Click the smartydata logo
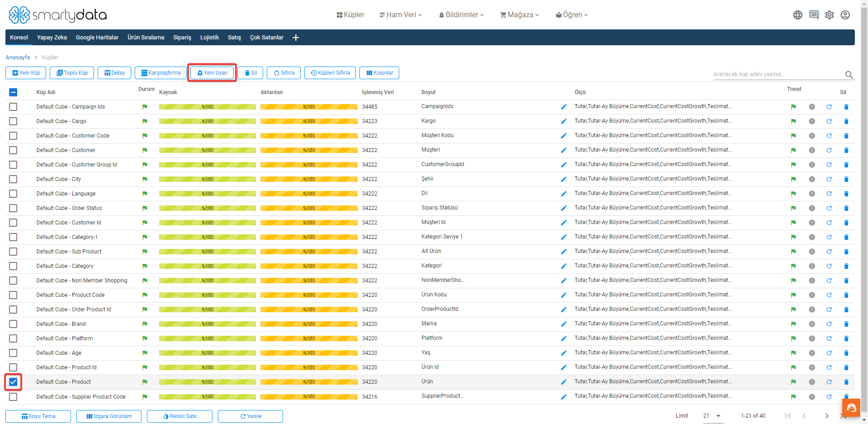868x424 pixels. (x=57, y=15)
